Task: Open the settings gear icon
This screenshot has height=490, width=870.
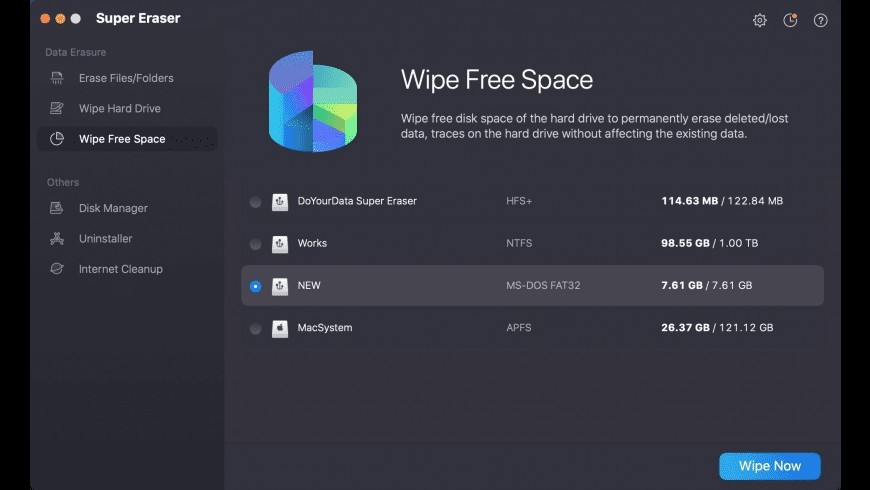Action: click(760, 21)
